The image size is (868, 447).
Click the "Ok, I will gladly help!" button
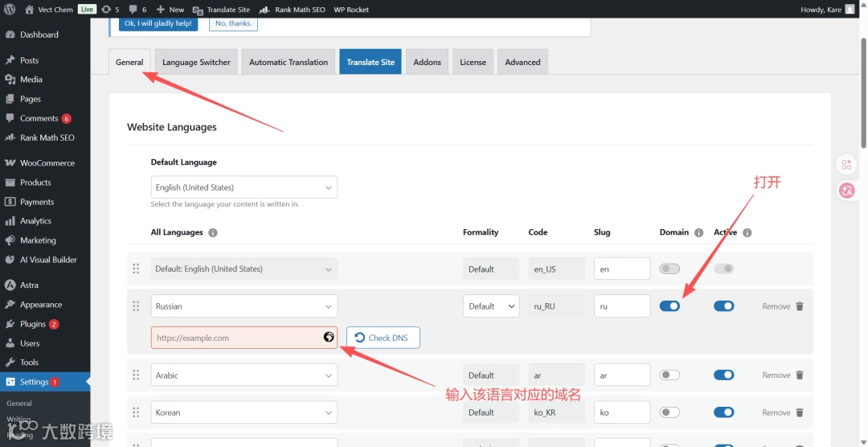tap(158, 24)
